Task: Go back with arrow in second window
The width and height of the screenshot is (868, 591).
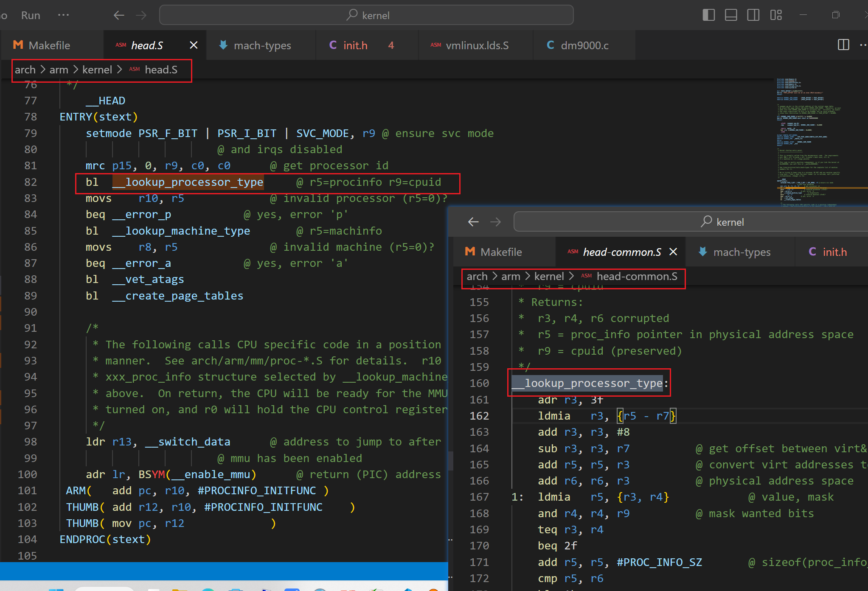Action: (473, 221)
